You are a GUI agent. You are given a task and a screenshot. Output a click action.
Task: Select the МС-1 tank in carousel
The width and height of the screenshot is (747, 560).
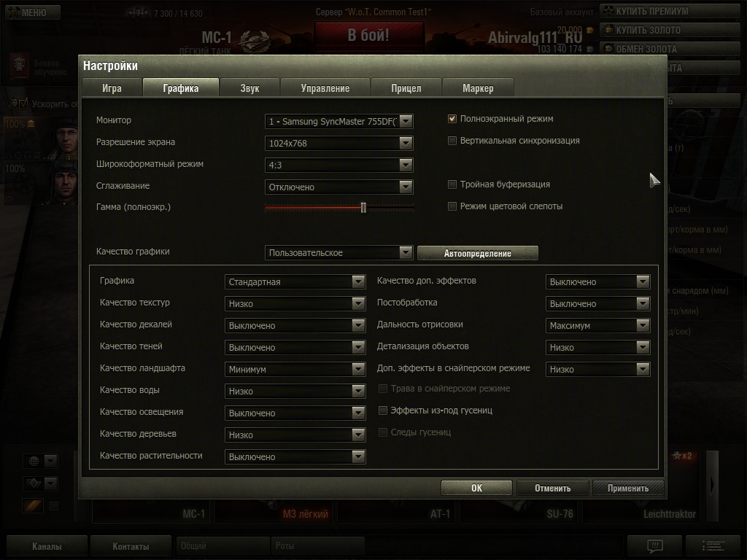151,510
